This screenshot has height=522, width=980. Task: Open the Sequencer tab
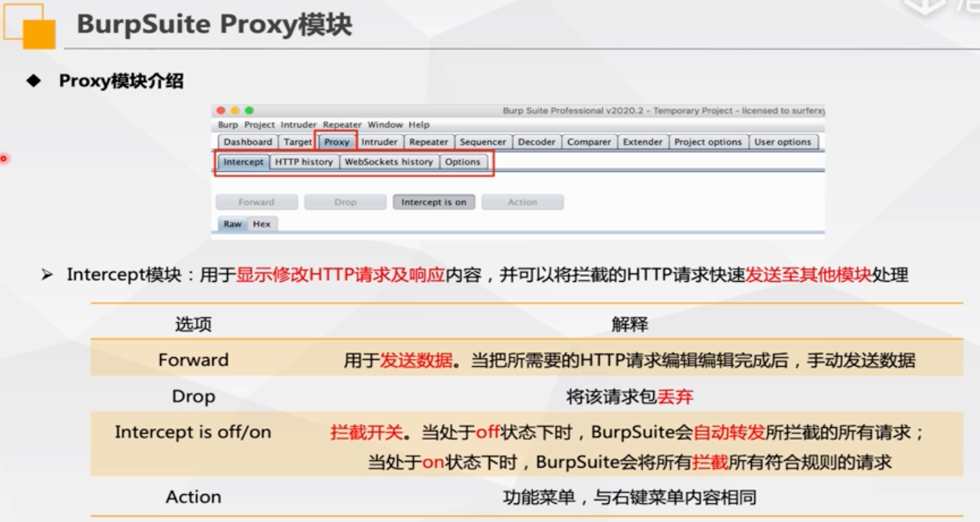click(483, 142)
